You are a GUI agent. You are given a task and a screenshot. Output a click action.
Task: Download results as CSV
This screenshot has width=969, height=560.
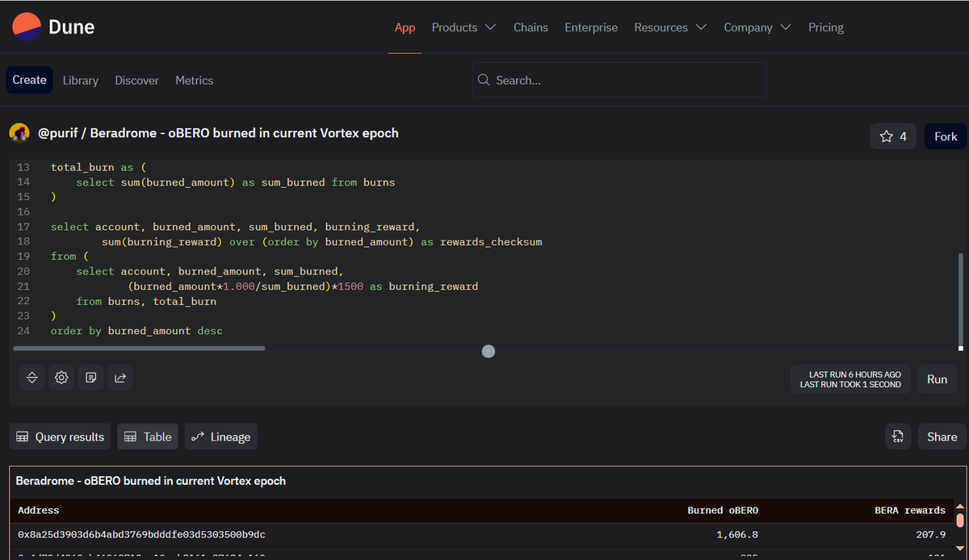pyautogui.click(x=898, y=437)
